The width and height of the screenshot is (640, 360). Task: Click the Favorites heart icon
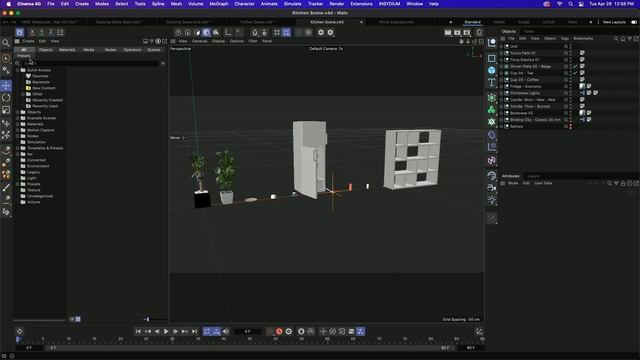[29, 76]
